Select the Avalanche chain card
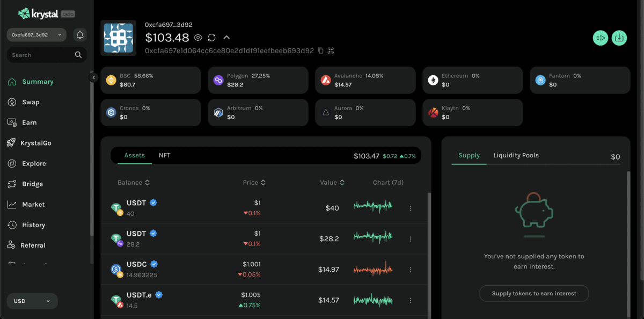 tap(365, 81)
